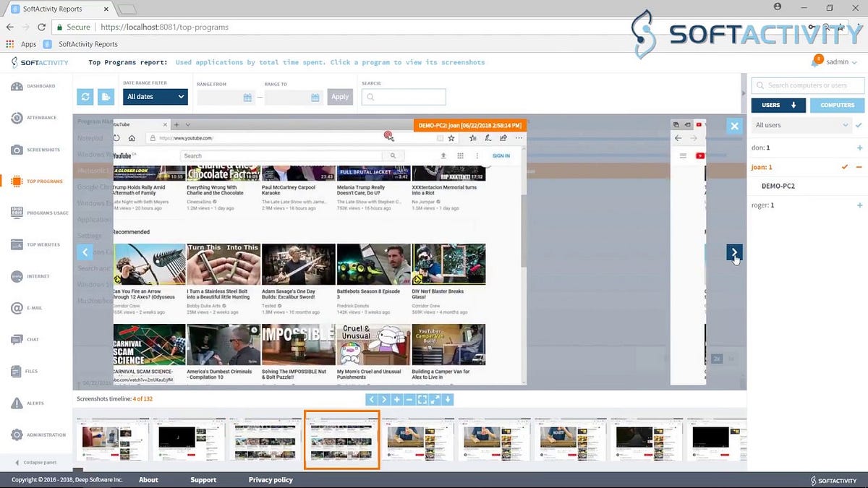Download the current screenshot with arrow icon
Viewport: 868px width, 488px height.
(448, 398)
